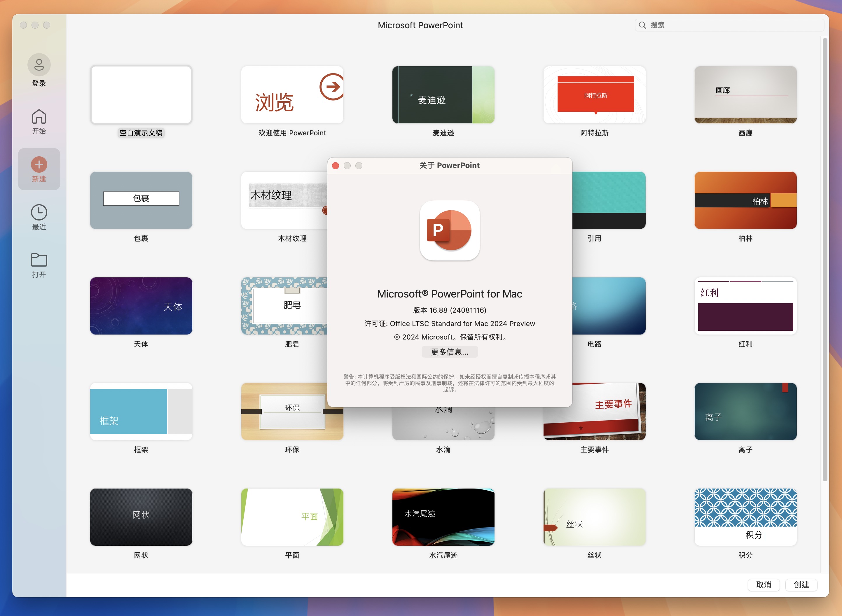842x616 pixels.
Task: Click the 版本 16.88 (24081116) text
Action: (x=449, y=310)
